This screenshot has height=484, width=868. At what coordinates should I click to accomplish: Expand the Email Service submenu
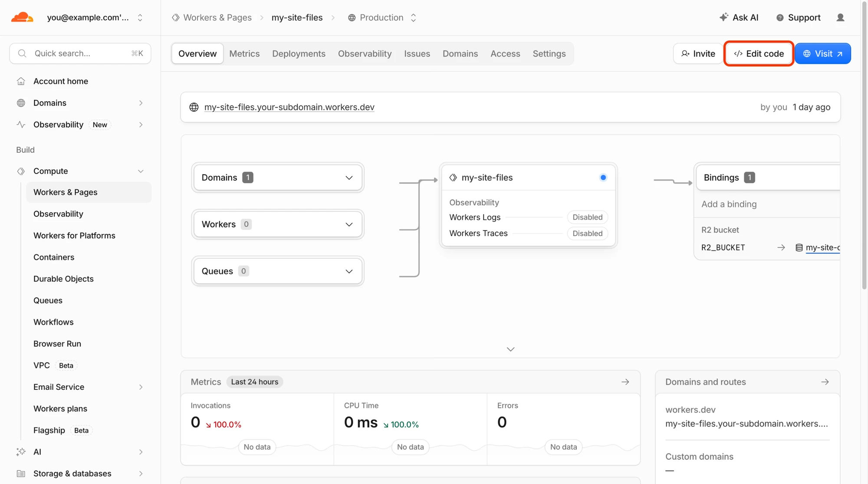point(141,387)
